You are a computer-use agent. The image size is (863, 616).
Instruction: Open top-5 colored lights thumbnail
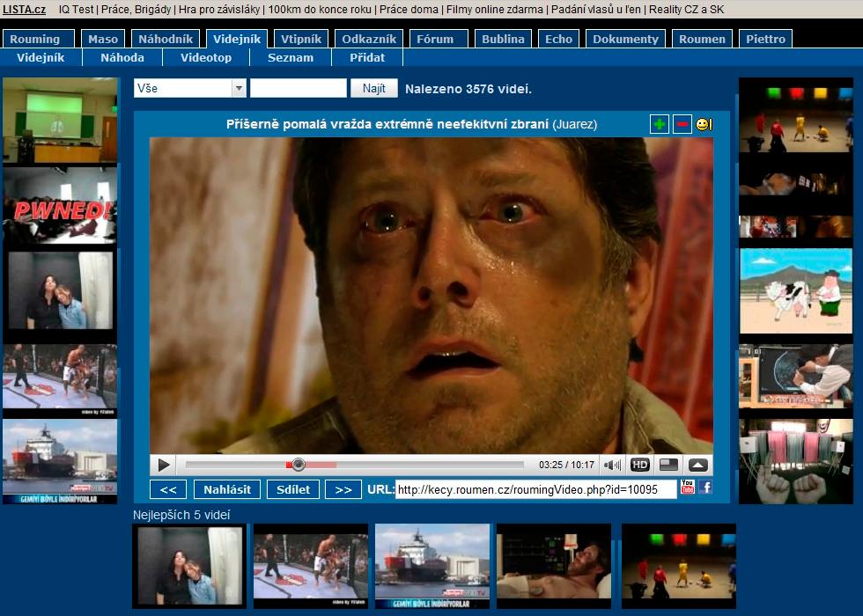(x=679, y=566)
